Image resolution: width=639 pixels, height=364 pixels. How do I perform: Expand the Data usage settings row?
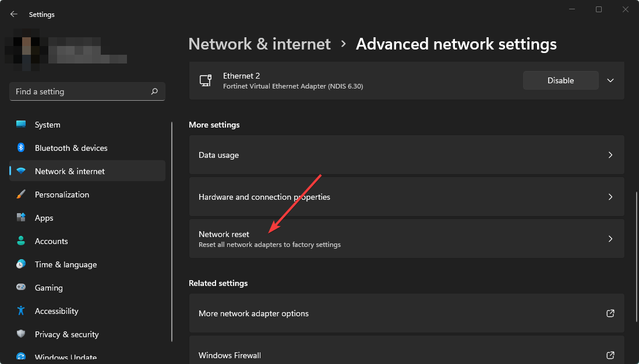tap(406, 155)
